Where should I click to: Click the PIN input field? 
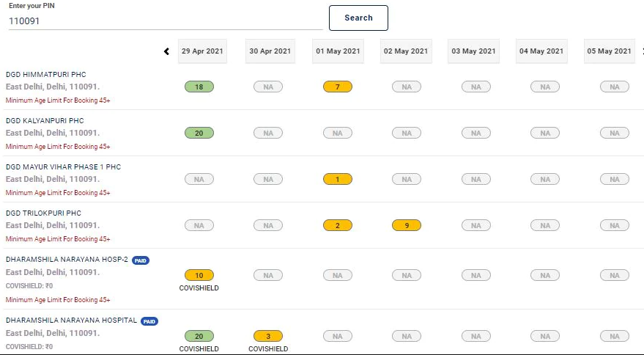coord(165,21)
